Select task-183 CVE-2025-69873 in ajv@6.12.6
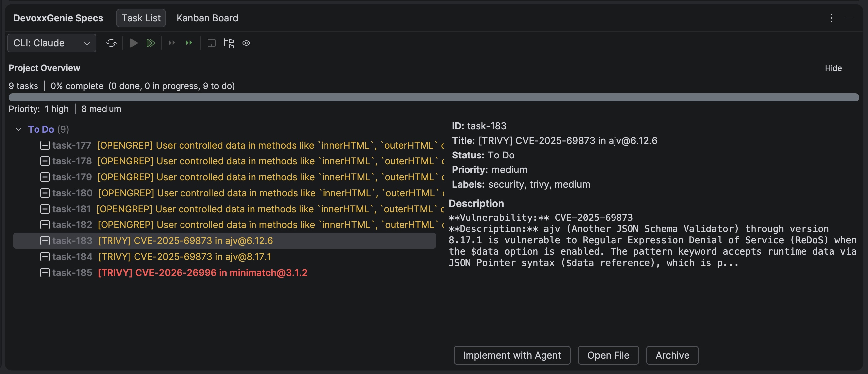Screen dimensions: 868x374 coord(224,241)
